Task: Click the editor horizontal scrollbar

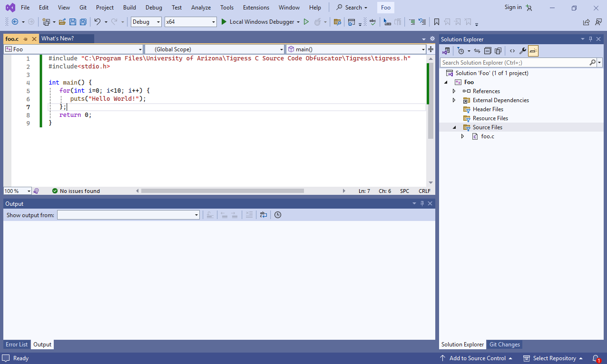Action: click(222, 191)
